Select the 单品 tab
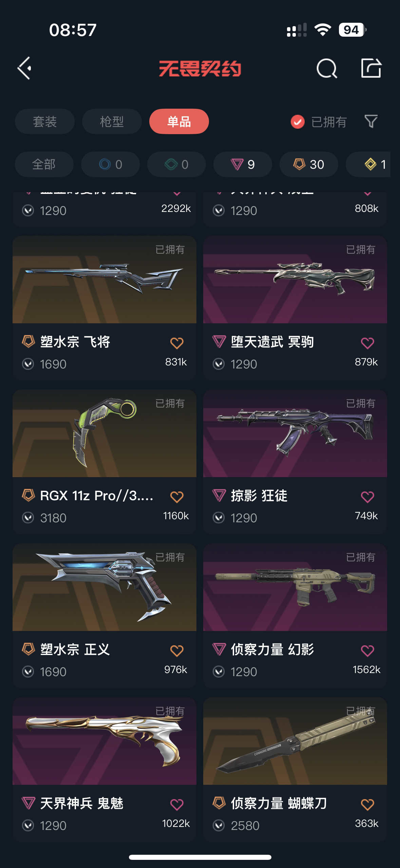 pyautogui.click(x=179, y=121)
